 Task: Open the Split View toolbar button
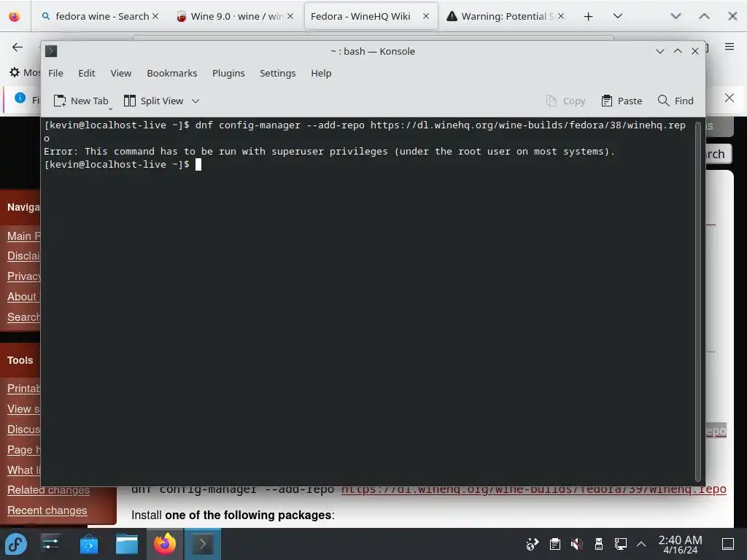click(154, 101)
